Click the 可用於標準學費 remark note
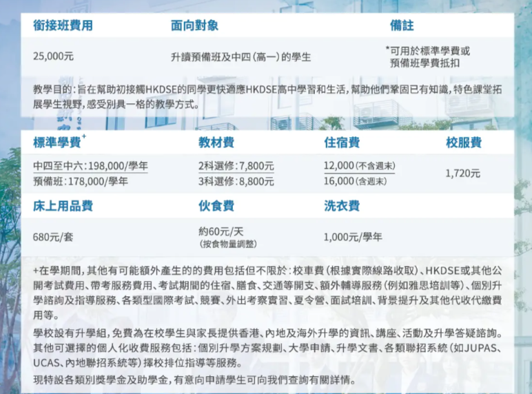 [428, 56]
